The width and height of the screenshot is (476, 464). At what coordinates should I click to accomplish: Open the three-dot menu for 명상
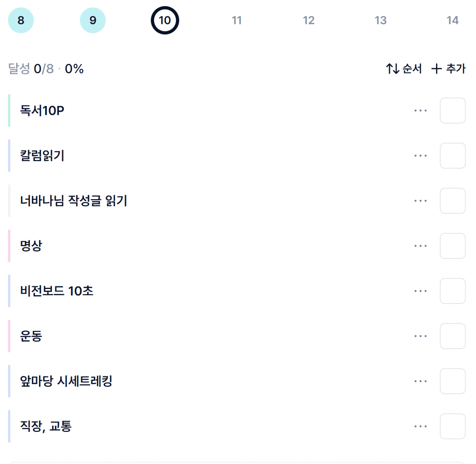pyautogui.click(x=420, y=246)
